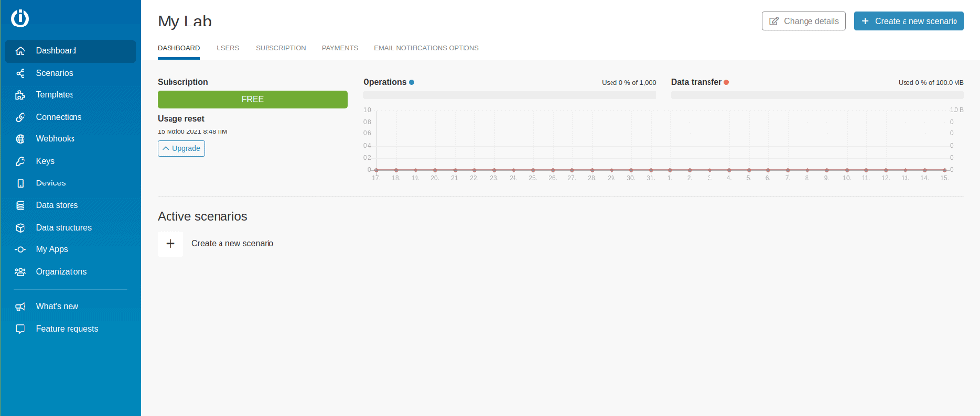980x416 pixels.
Task: Go to My Apps in the sidebar
Action: point(71,249)
